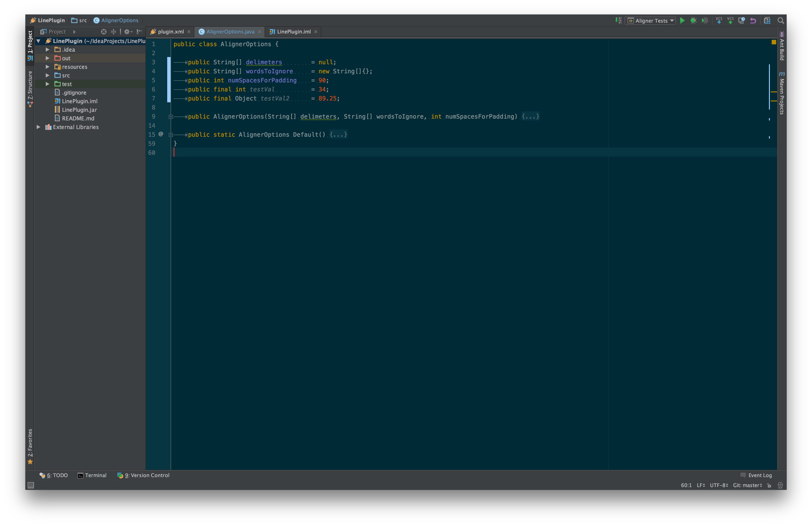
Task: Switch to the plugin.xml tab
Action: 171,32
